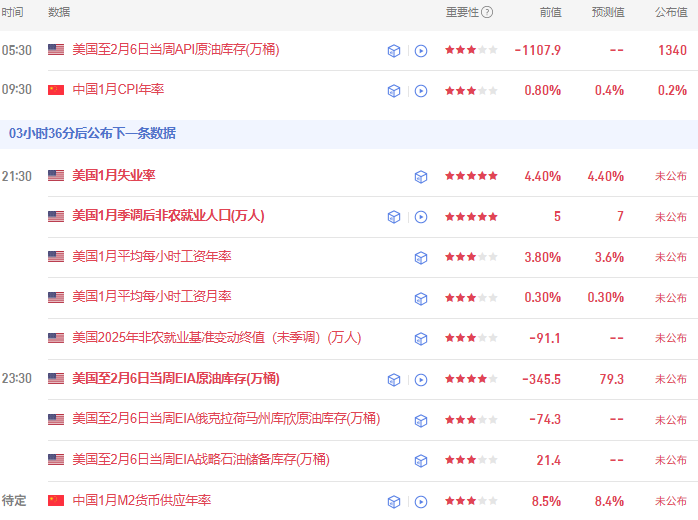698x520 pixels.
Task: Open 美国1月失业率 data link
Action: point(114,175)
